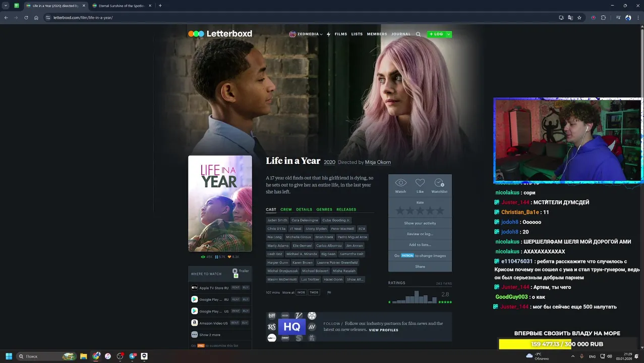This screenshot has height=363, width=644.
Task: Switch to the CREW tab
Action: tap(286, 209)
